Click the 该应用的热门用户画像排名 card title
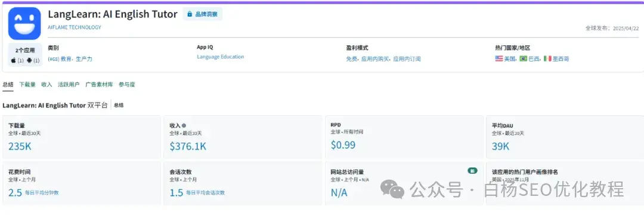The height and width of the screenshot is (215, 644). (525, 172)
